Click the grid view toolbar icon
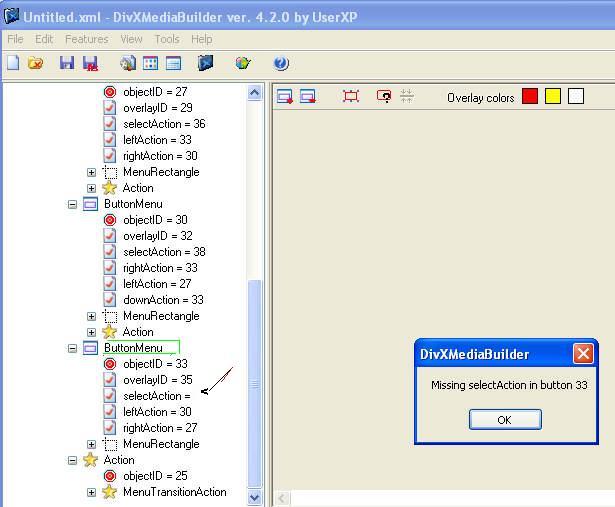Viewport: 615px width, 507px height. pos(151,63)
